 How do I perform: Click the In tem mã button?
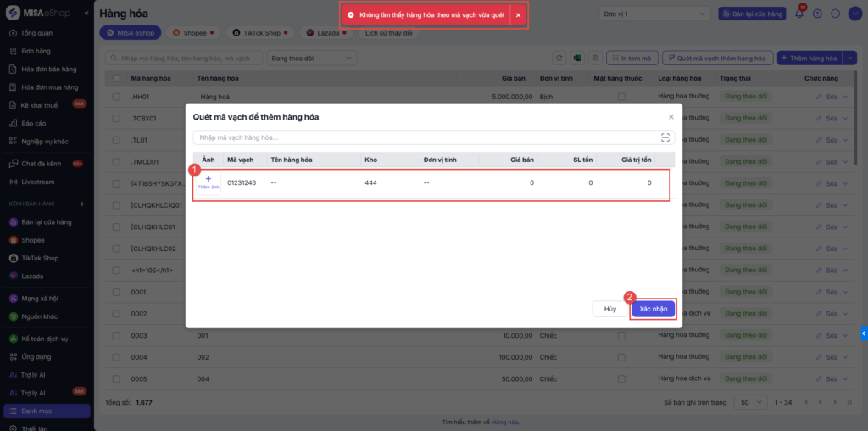(632, 59)
